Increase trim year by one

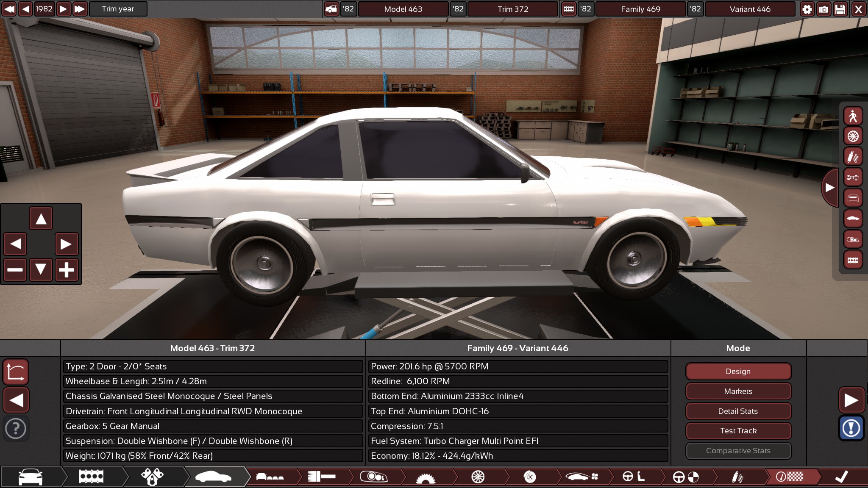63,9
